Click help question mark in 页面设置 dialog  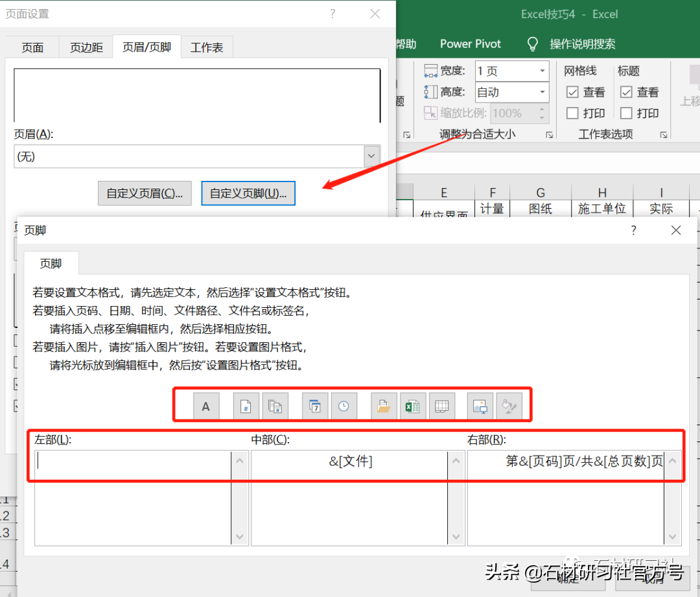tap(332, 14)
